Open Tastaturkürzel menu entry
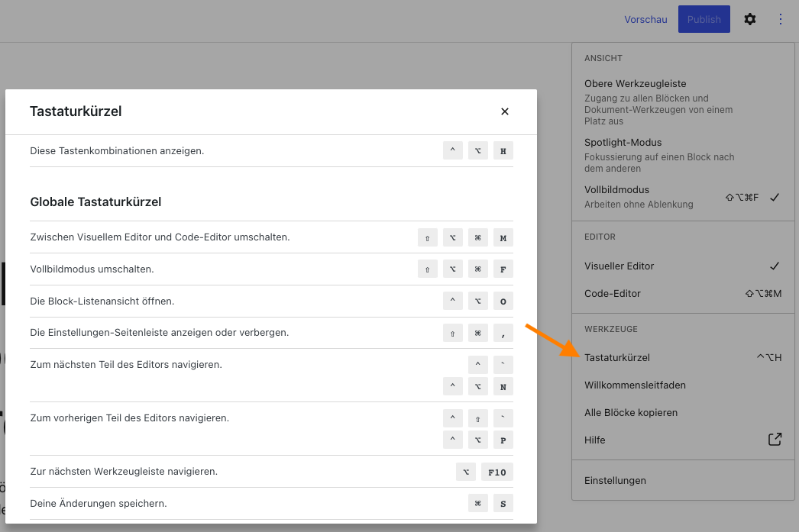The width and height of the screenshot is (799, 532). click(x=683, y=357)
